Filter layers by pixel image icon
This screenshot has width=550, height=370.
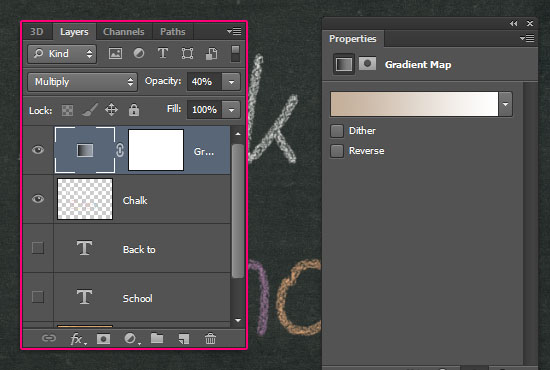click(x=115, y=54)
